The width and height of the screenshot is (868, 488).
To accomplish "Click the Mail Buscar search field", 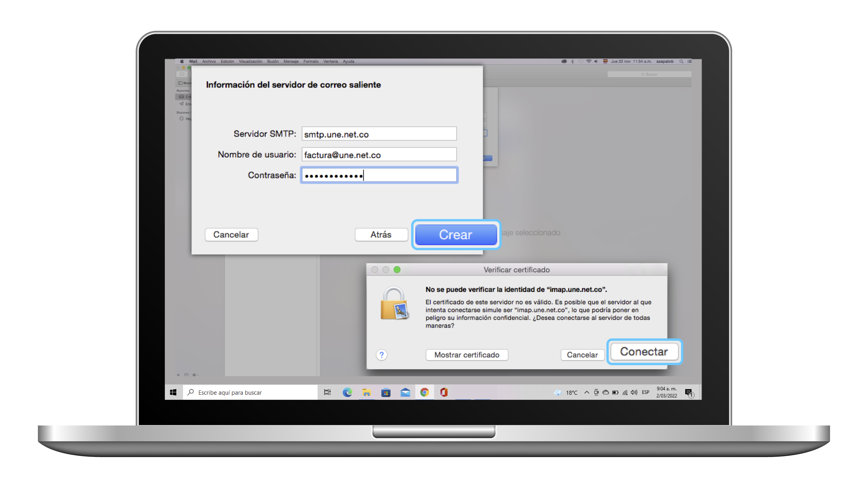I will tap(649, 74).
